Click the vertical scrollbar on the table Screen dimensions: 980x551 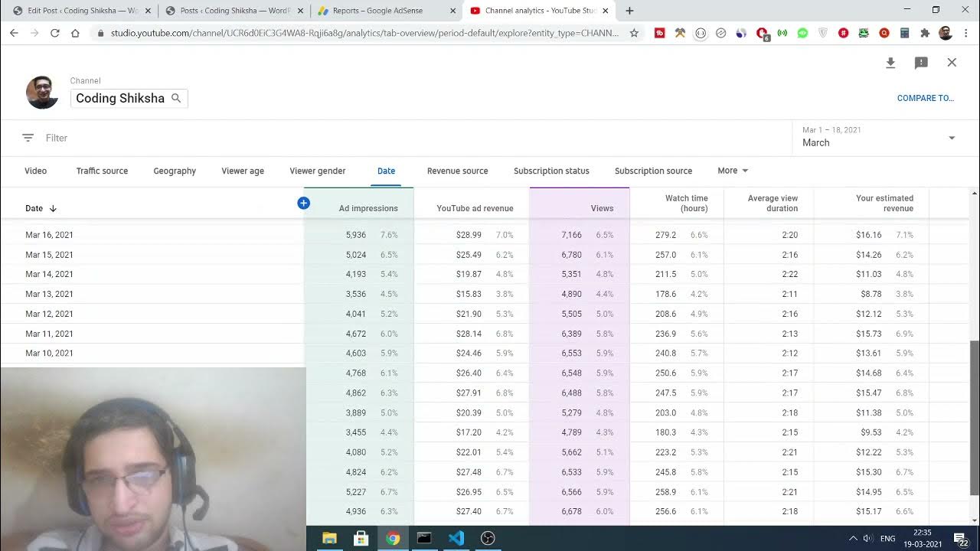[974, 413]
